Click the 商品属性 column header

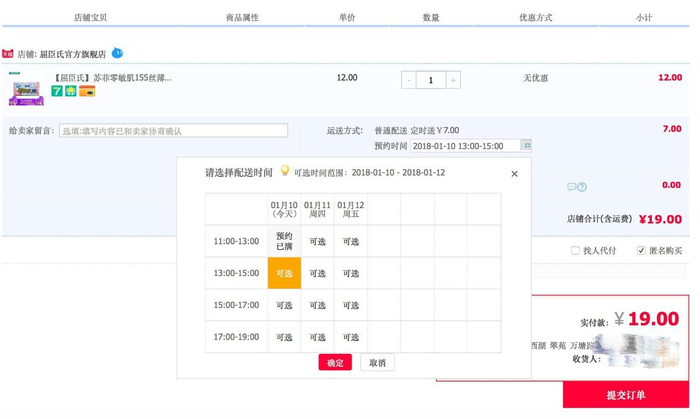click(242, 17)
